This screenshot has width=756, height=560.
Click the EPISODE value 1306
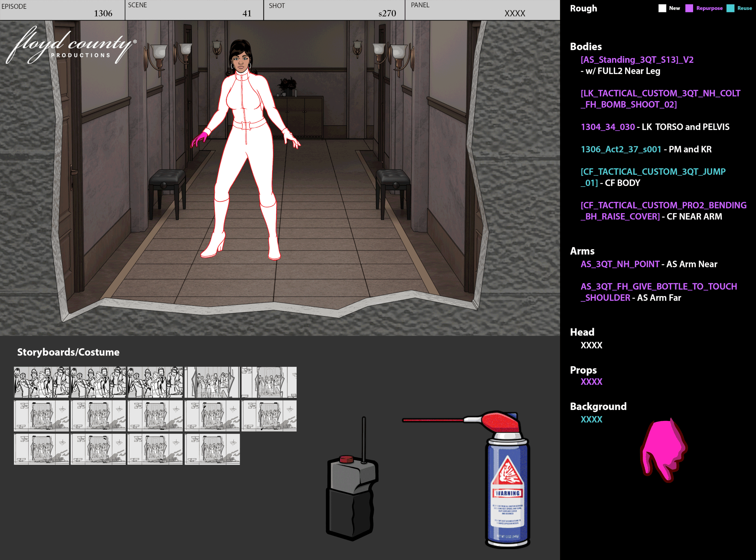(x=103, y=14)
